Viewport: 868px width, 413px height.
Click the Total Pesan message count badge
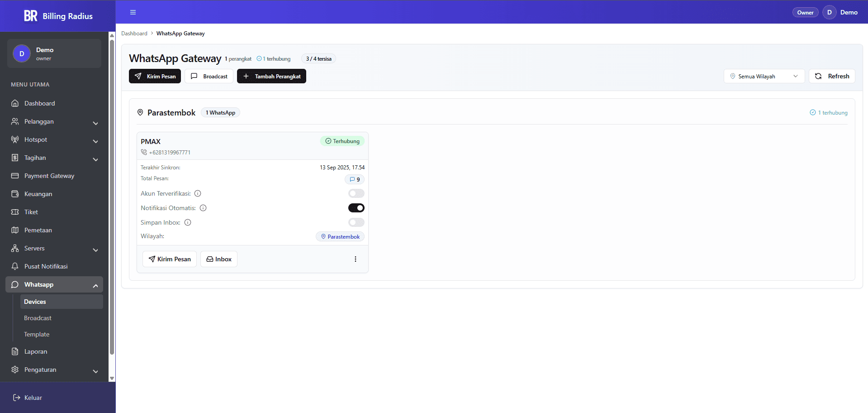coord(355,179)
